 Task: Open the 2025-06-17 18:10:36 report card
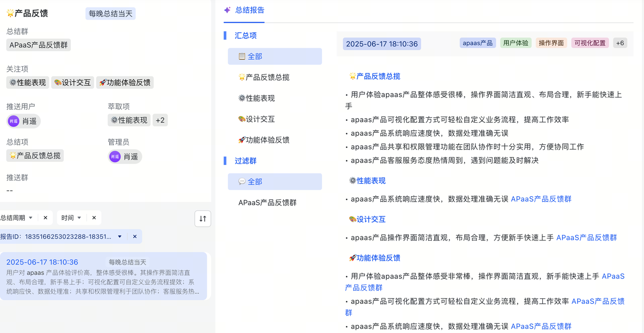pos(103,276)
